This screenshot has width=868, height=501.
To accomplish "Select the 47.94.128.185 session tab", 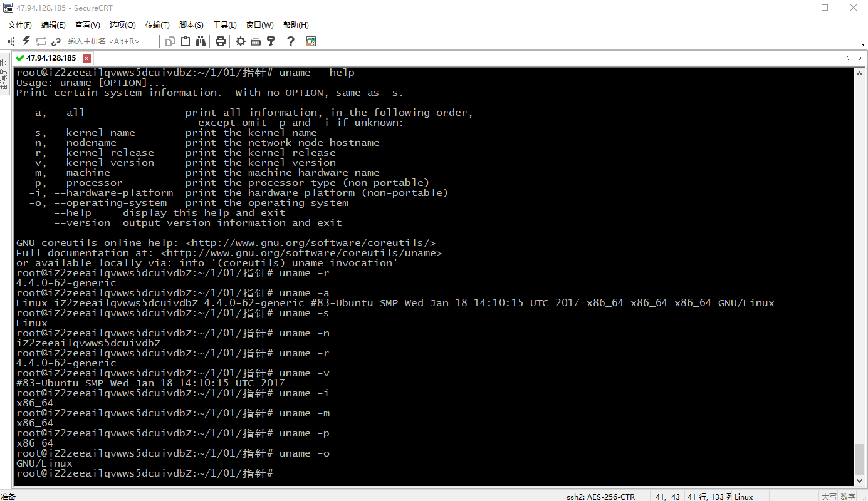I will [50, 58].
